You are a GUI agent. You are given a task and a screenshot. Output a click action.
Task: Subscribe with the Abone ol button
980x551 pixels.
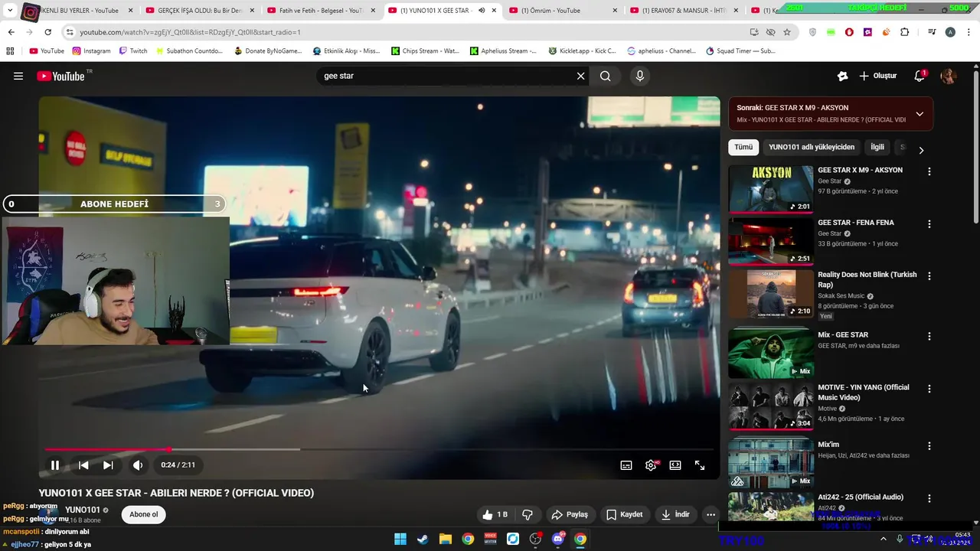point(144,514)
